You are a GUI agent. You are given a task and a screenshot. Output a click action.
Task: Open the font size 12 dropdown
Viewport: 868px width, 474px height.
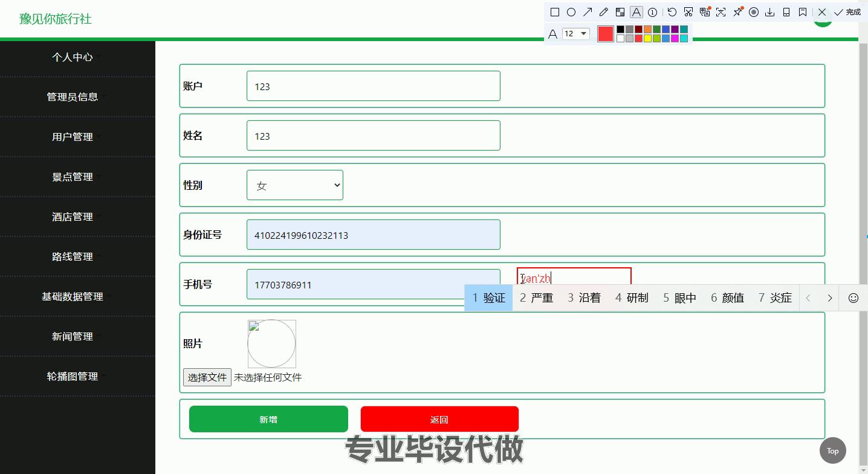pos(576,34)
